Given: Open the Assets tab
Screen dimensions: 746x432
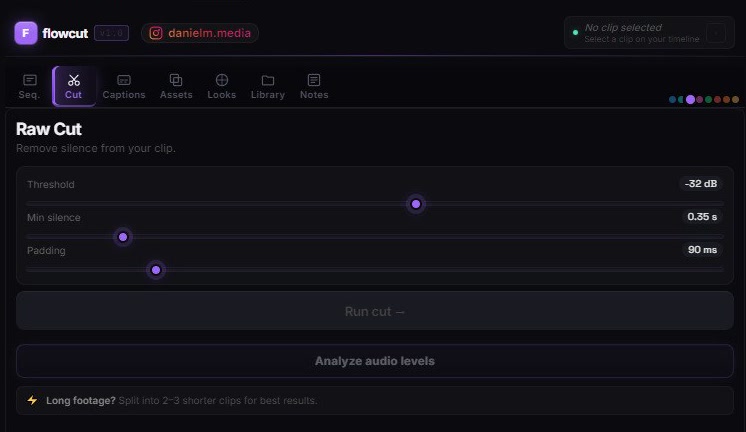Looking at the screenshot, I should point(176,87).
